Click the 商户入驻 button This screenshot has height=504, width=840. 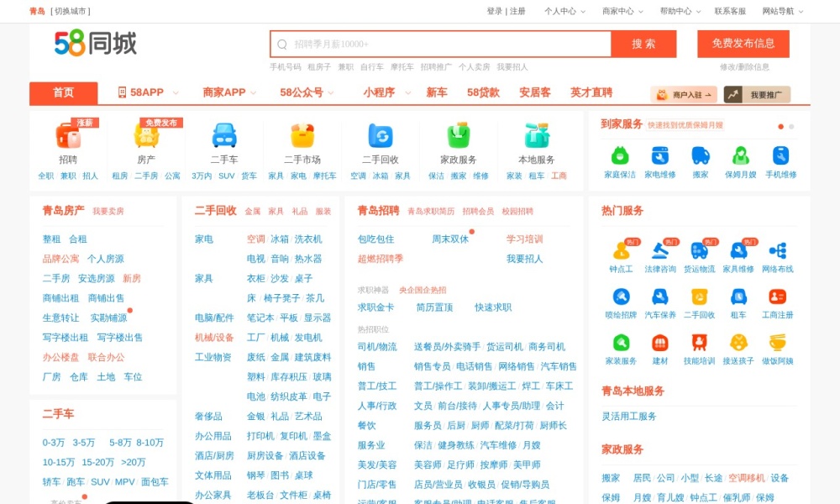(684, 95)
